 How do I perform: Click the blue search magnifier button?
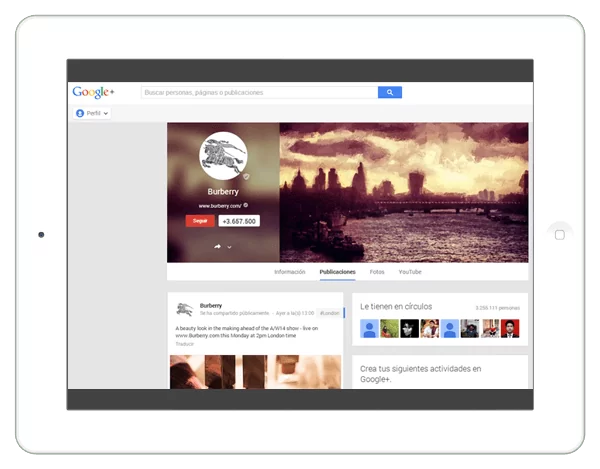coord(390,92)
